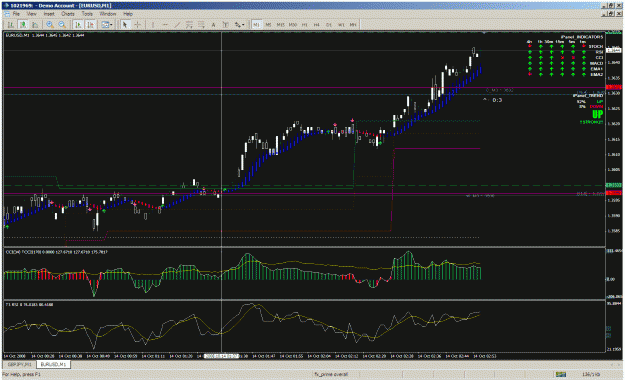The height and width of the screenshot is (380, 625).
Task: Open the Window menu
Action: point(108,14)
